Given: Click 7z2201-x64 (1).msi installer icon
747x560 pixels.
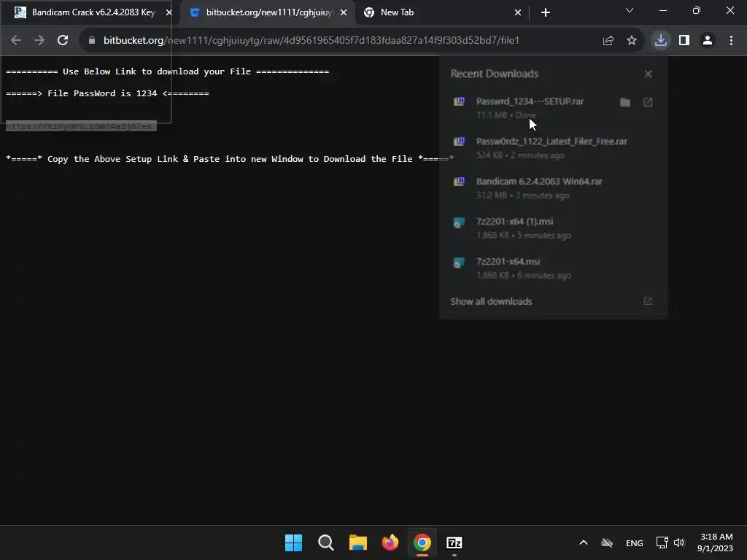Looking at the screenshot, I should [x=459, y=222].
